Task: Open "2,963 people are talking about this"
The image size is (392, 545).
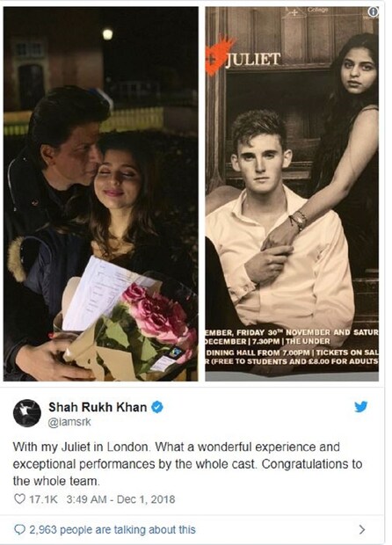Action: [113, 530]
